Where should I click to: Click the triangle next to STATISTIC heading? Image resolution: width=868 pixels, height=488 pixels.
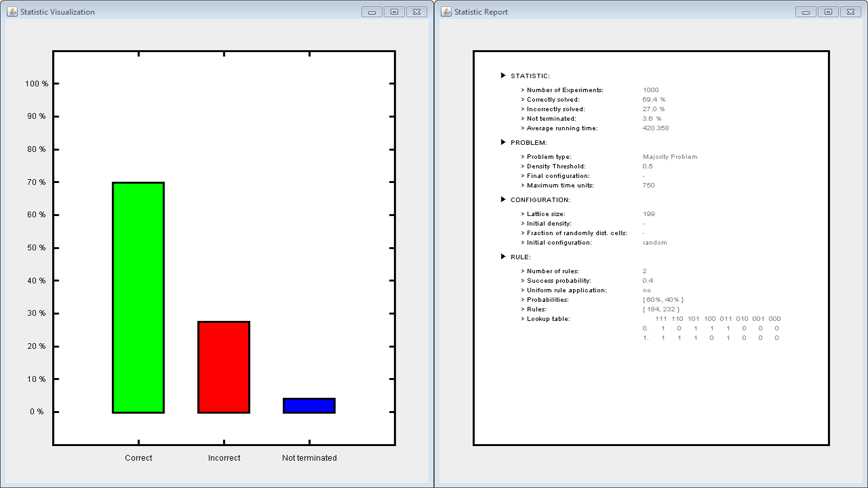(503, 76)
